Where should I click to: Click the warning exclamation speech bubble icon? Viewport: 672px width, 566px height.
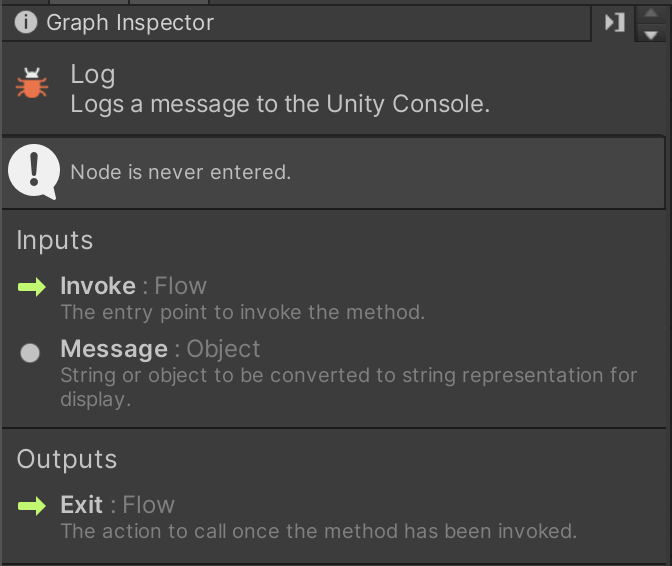[33, 171]
